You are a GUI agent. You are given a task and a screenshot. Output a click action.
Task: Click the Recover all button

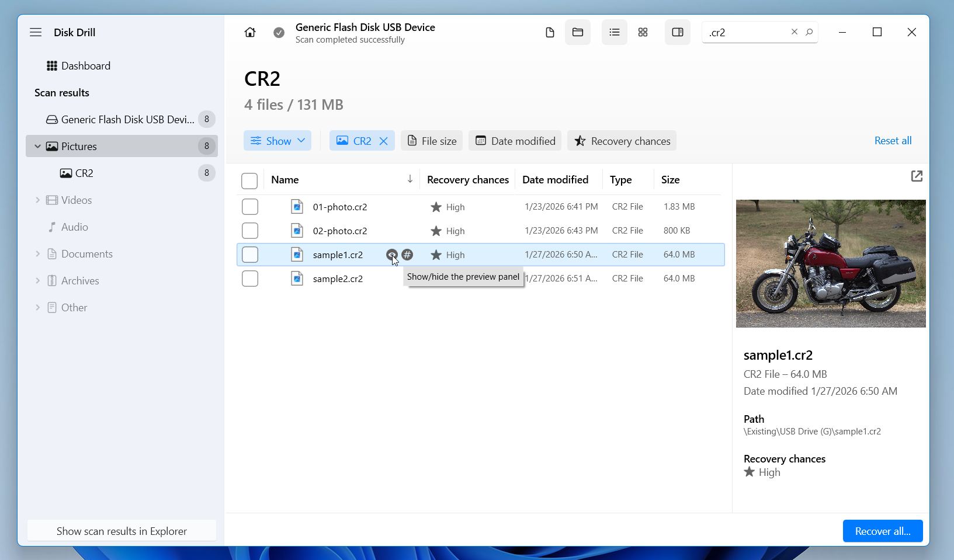pyautogui.click(x=882, y=531)
